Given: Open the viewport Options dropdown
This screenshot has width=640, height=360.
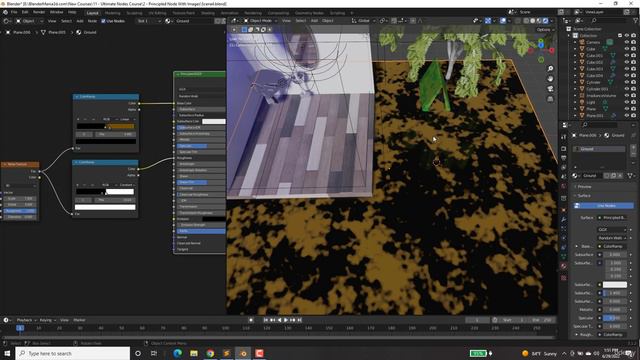Looking at the screenshot, I should point(545,29).
